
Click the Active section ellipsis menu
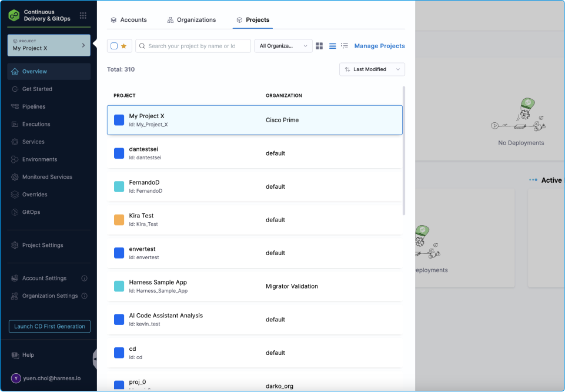(x=533, y=180)
